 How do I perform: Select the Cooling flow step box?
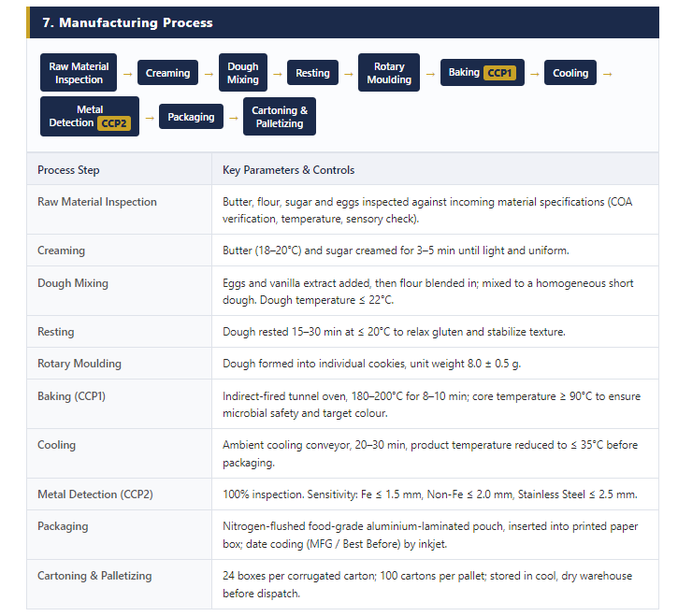pyautogui.click(x=570, y=73)
